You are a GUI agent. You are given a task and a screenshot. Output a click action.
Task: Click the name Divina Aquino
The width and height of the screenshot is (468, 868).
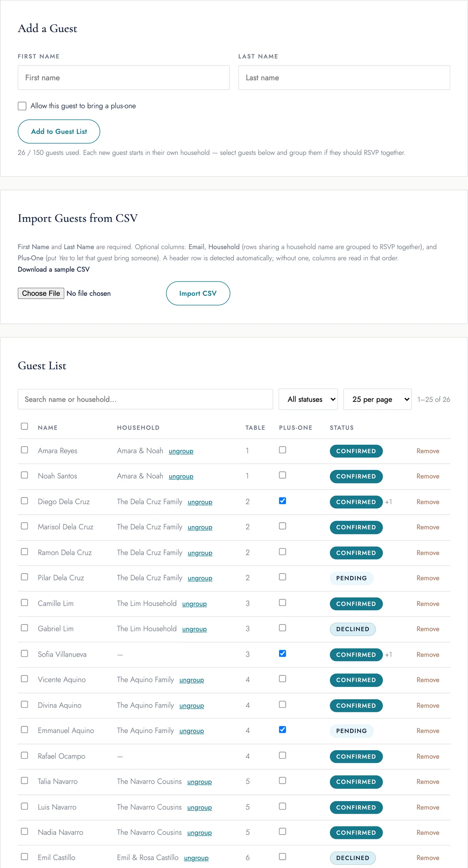coord(60,705)
